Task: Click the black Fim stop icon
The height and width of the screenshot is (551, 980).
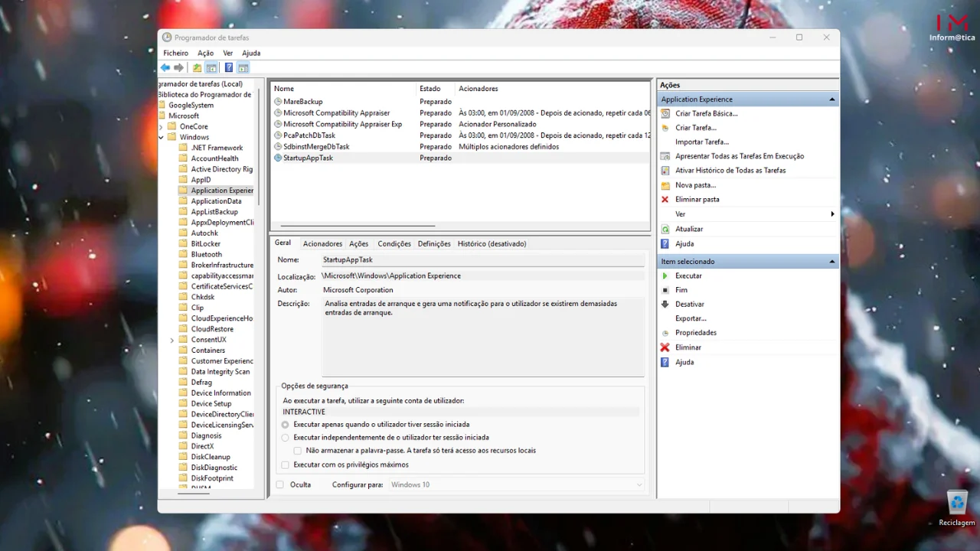Action: pyautogui.click(x=665, y=290)
